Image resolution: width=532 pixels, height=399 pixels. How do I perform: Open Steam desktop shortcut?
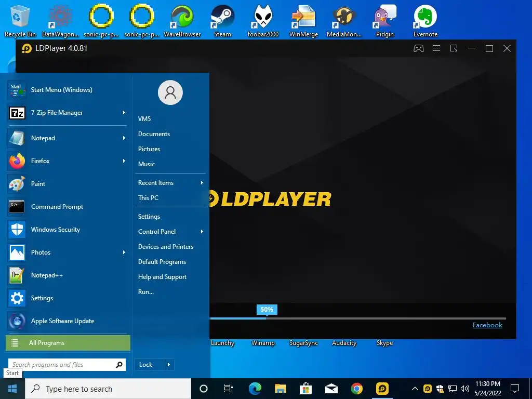[222, 20]
